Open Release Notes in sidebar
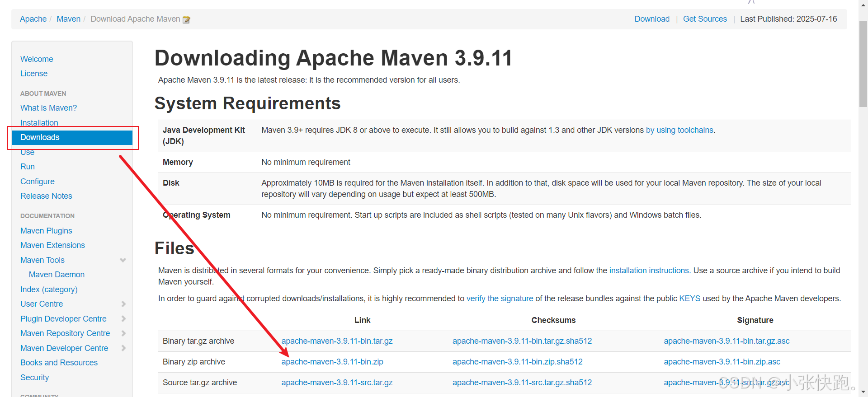This screenshot has width=868, height=397. click(46, 196)
